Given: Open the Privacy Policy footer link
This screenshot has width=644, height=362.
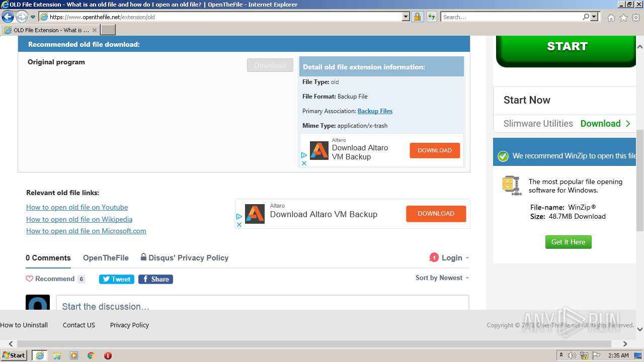Looking at the screenshot, I should [129, 325].
